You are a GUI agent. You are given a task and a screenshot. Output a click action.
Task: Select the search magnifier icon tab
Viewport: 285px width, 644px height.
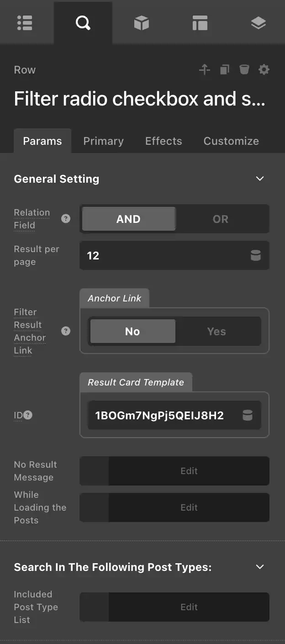(83, 23)
